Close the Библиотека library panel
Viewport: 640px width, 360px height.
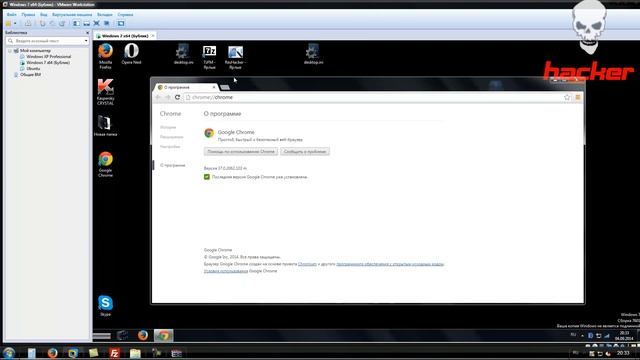click(x=87, y=33)
